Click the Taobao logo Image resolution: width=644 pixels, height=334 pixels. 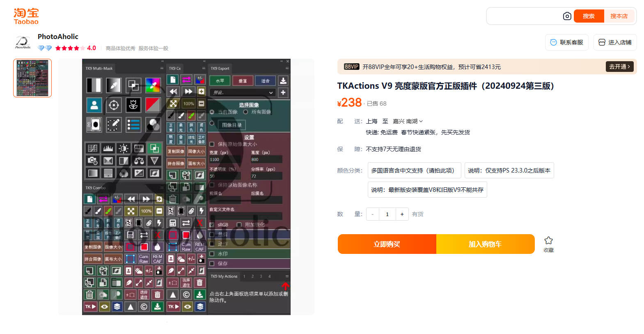pyautogui.click(x=26, y=16)
